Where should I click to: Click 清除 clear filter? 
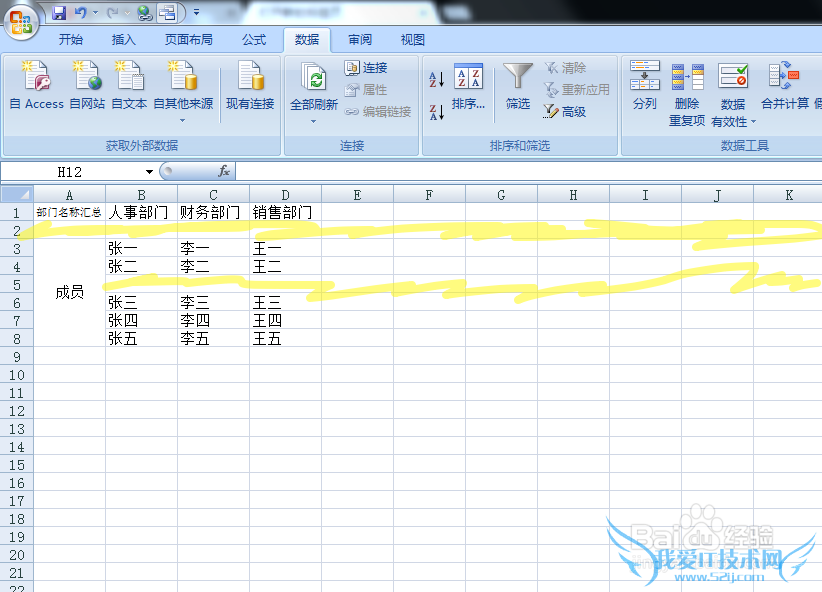tap(565, 68)
